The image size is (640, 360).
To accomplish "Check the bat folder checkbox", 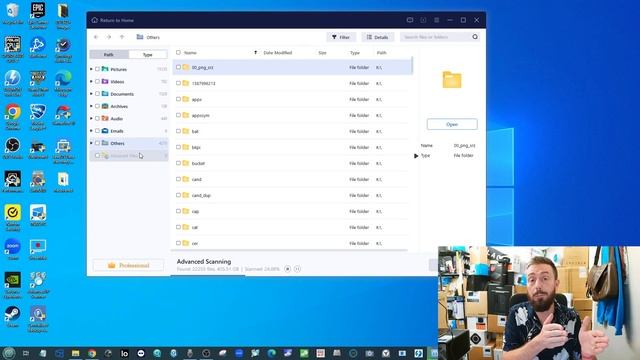I will coord(178,131).
